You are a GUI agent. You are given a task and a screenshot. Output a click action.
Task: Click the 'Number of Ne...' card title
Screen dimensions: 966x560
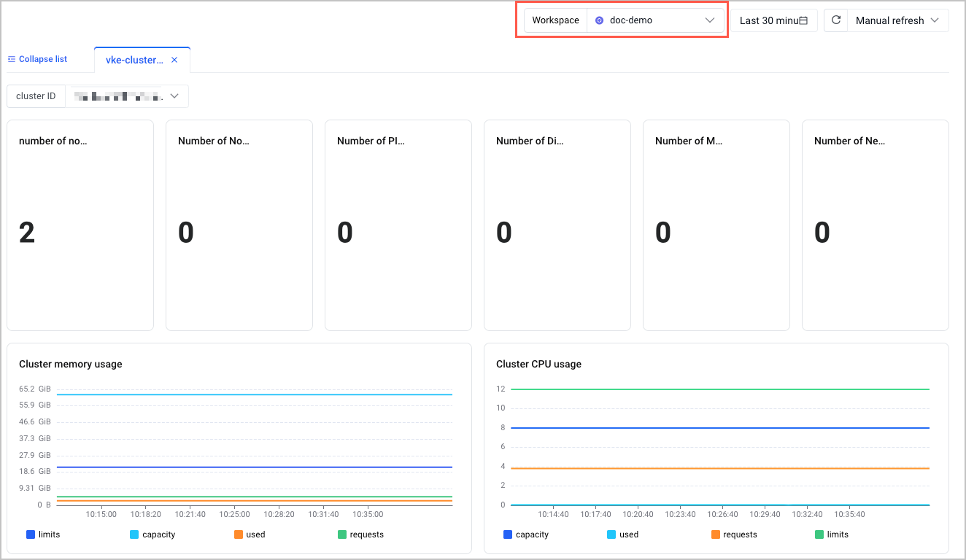pyautogui.click(x=849, y=141)
